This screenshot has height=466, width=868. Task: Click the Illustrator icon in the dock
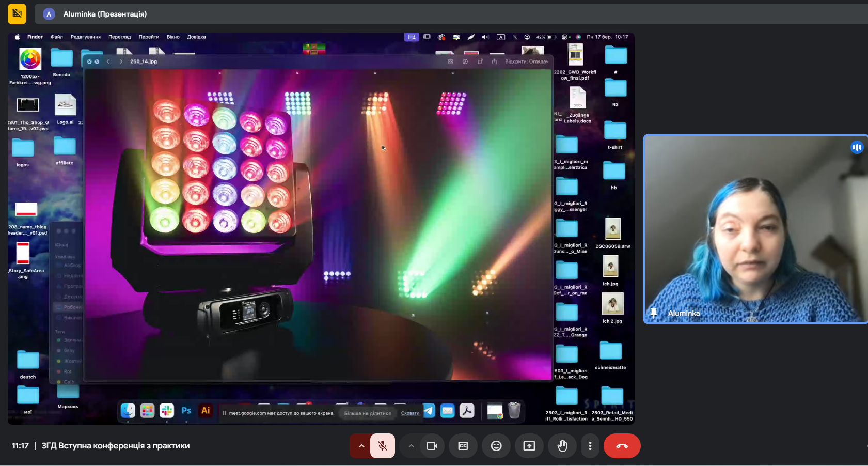(x=206, y=411)
